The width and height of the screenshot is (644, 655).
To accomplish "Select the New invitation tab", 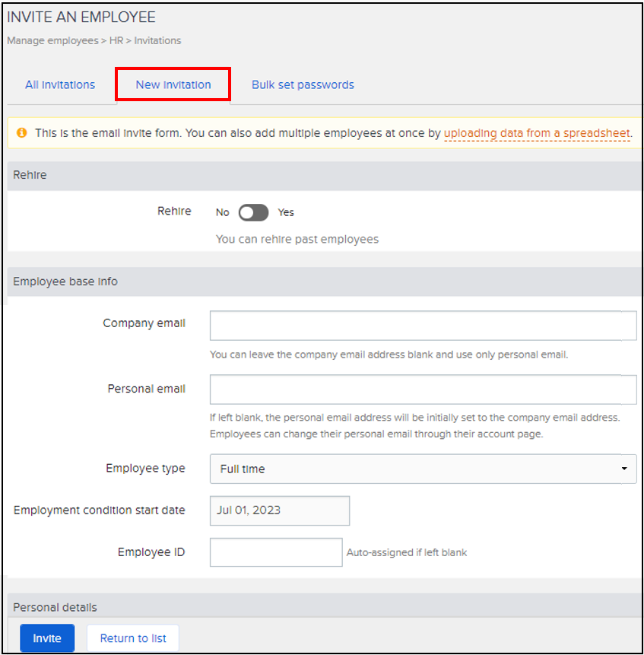I will tap(173, 84).
